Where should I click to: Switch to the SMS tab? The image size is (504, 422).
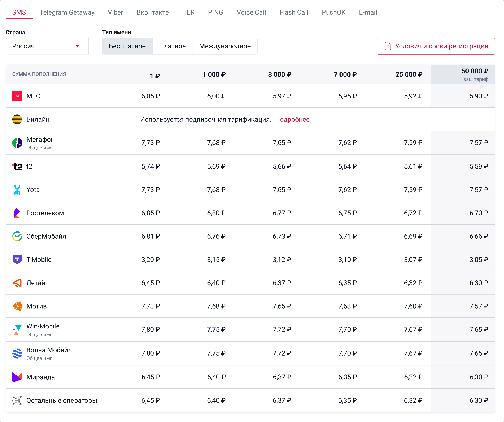(x=19, y=12)
